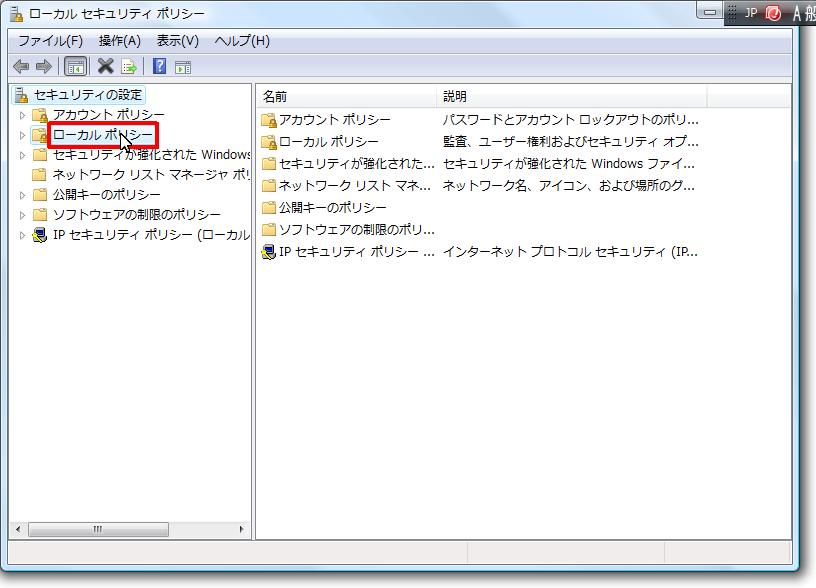Click the Export list toolbar icon

click(x=129, y=67)
